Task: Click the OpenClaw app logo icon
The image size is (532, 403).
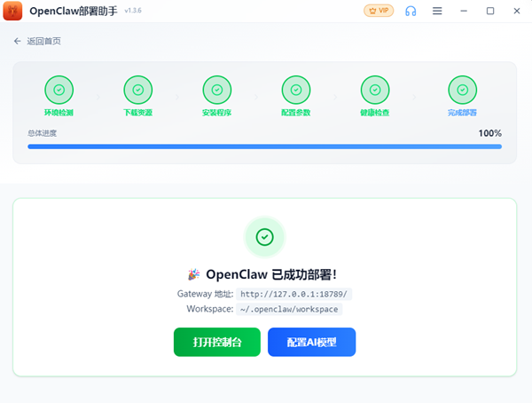Action: click(x=12, y=11)
